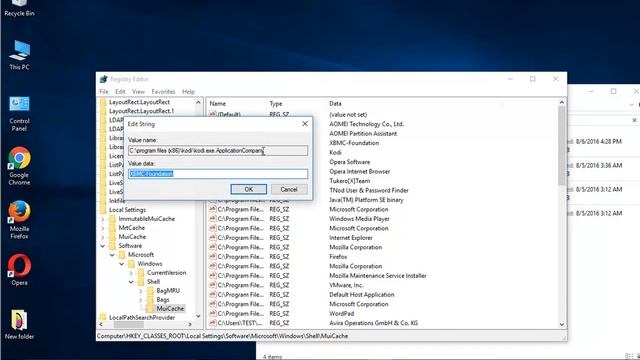
Task: Collapse the Windows tree node
Action: tap(122, 264)
